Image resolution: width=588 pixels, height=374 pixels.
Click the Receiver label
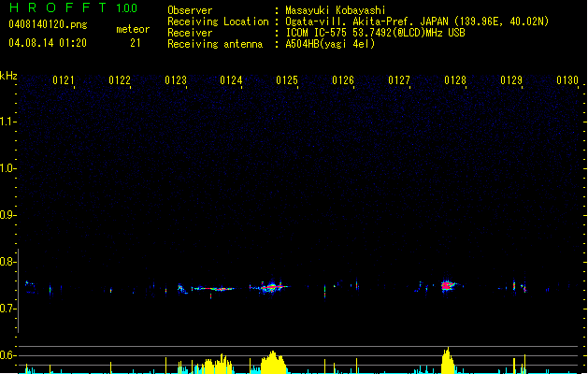click(x=190, y=33)
